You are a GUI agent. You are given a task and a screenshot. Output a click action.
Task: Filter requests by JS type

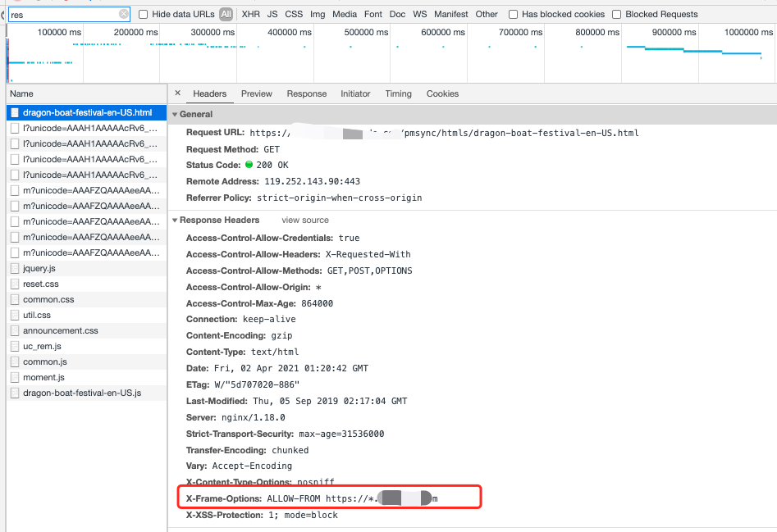tap(272, 15)
